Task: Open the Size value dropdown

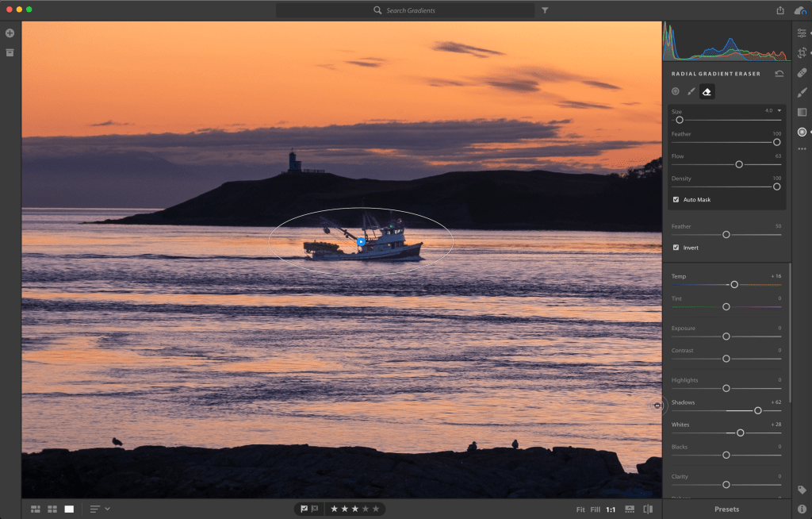Action: click(778, 110)
